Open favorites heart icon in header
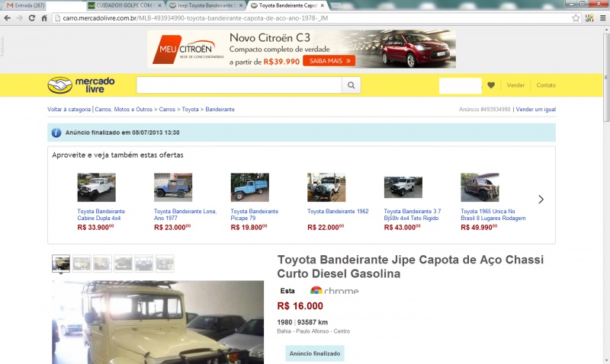 point(491,85)
